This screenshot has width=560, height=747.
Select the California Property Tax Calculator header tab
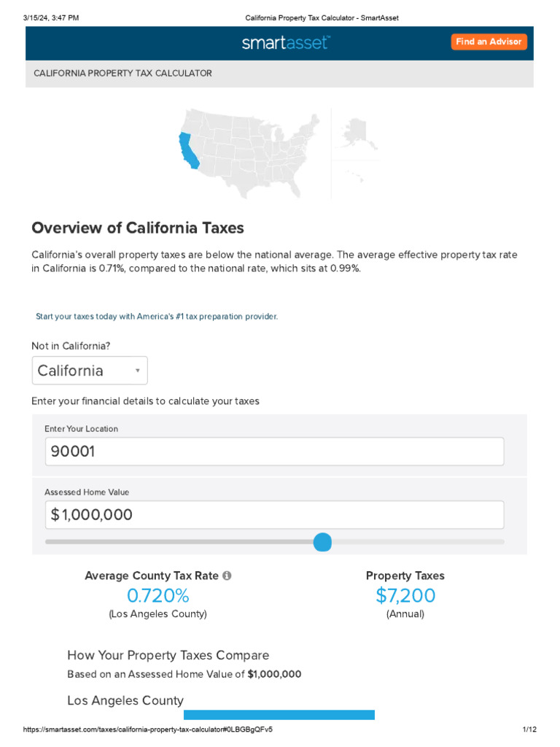tap(122, 74)
